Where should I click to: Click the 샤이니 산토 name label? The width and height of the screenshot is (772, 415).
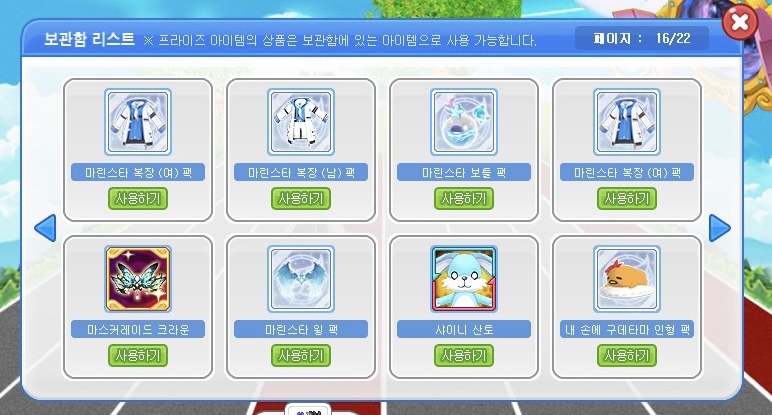(x=464, y=329)
